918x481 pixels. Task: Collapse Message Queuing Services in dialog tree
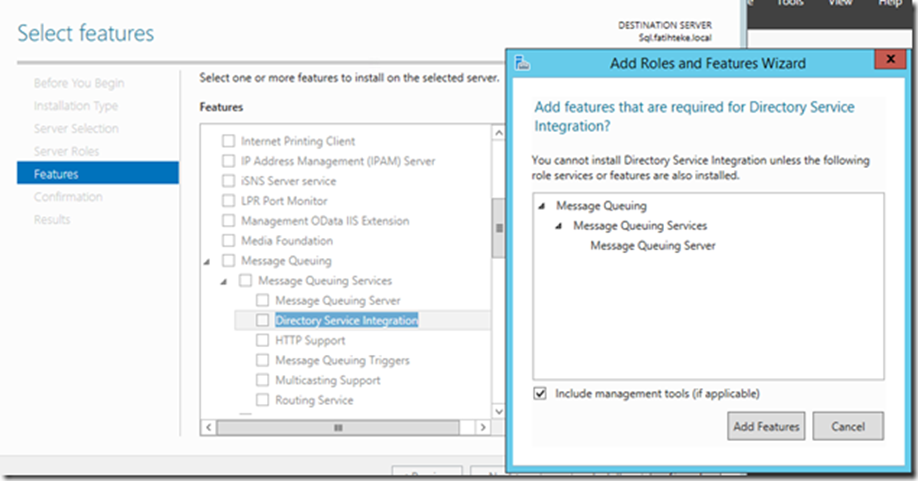pyautogui.click(x=560, y=226)
